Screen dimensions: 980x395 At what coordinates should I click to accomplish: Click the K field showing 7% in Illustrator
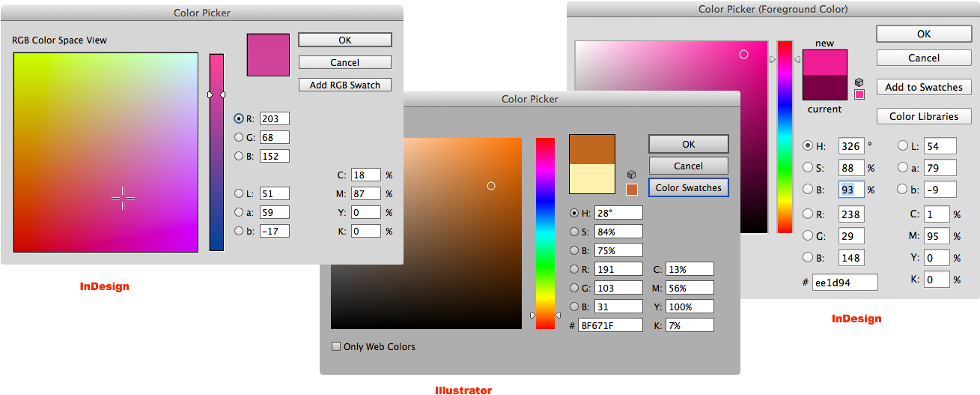pyautogui.click(x=689, y=325)
